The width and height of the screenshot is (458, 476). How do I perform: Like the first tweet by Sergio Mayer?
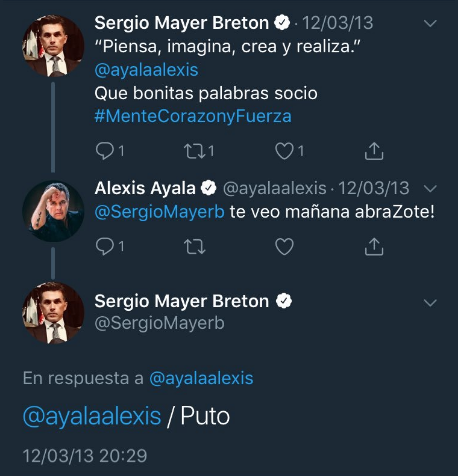pos(284,151)
